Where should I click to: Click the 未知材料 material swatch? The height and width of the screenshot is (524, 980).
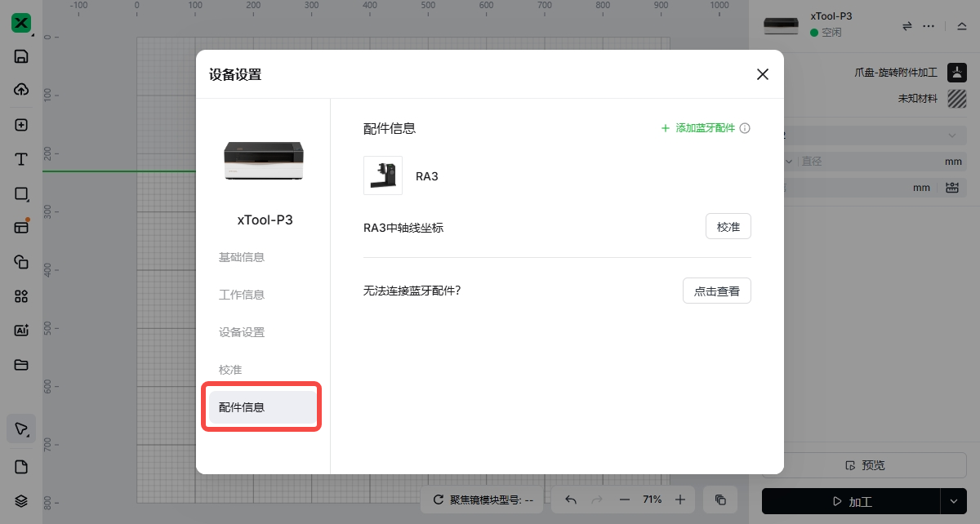tap(956, 99)
